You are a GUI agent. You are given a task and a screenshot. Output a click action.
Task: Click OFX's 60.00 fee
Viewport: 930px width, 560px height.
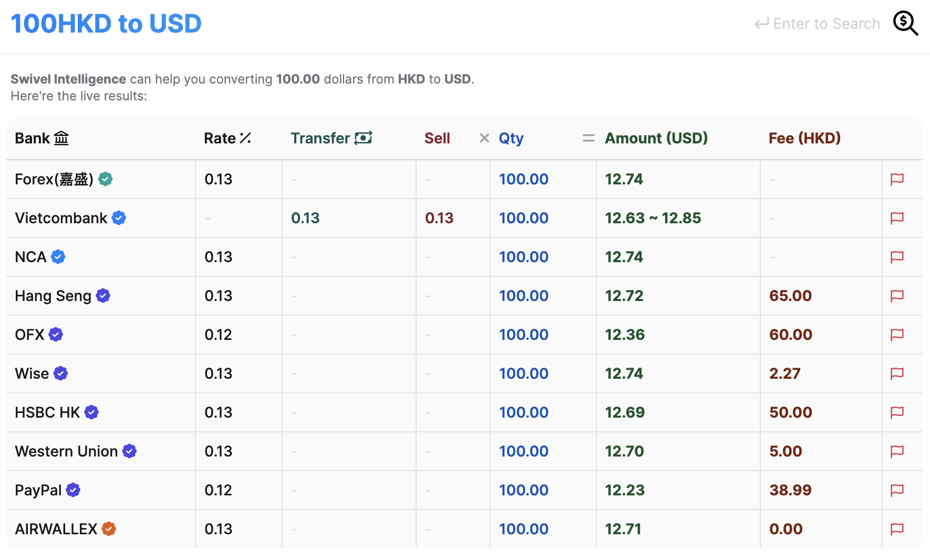791,335
